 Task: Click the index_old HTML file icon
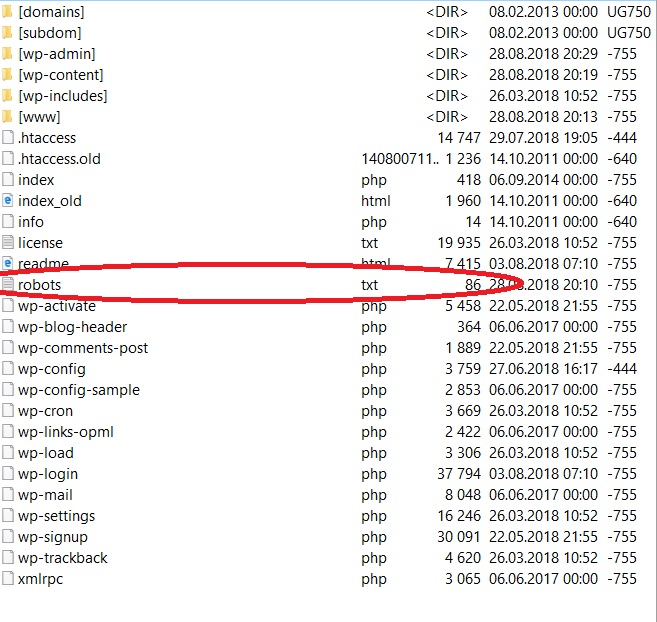8,201
